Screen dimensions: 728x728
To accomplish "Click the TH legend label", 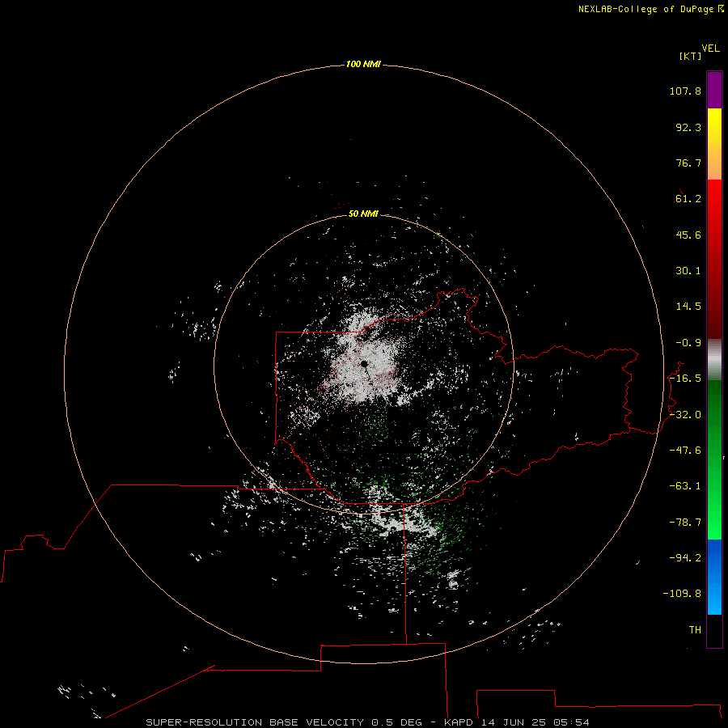I will (x=695, y=629).
